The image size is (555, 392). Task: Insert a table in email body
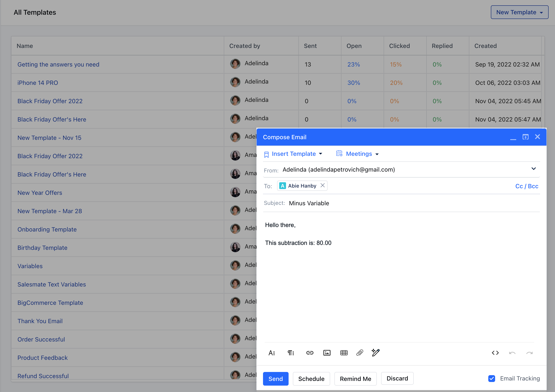point(344,353)
